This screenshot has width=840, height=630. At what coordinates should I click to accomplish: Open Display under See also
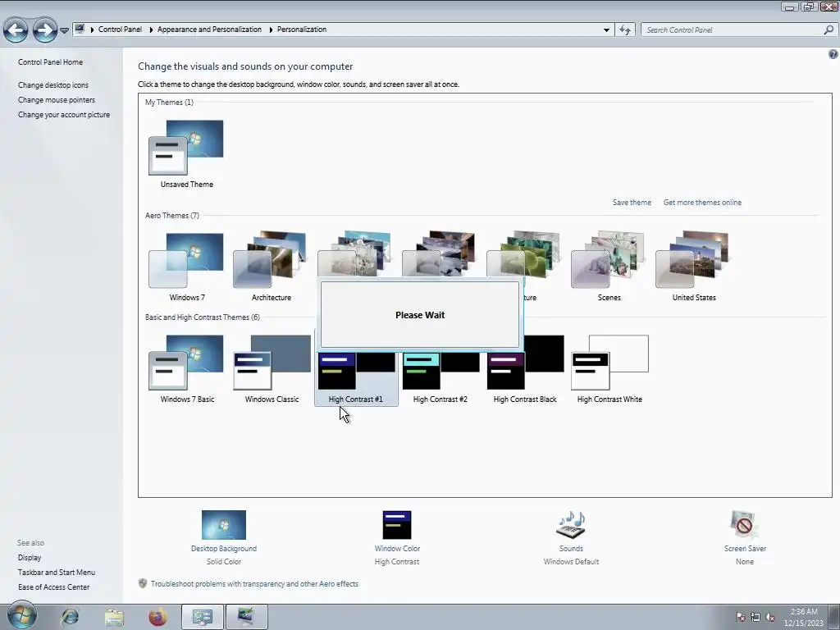[30, 558]
